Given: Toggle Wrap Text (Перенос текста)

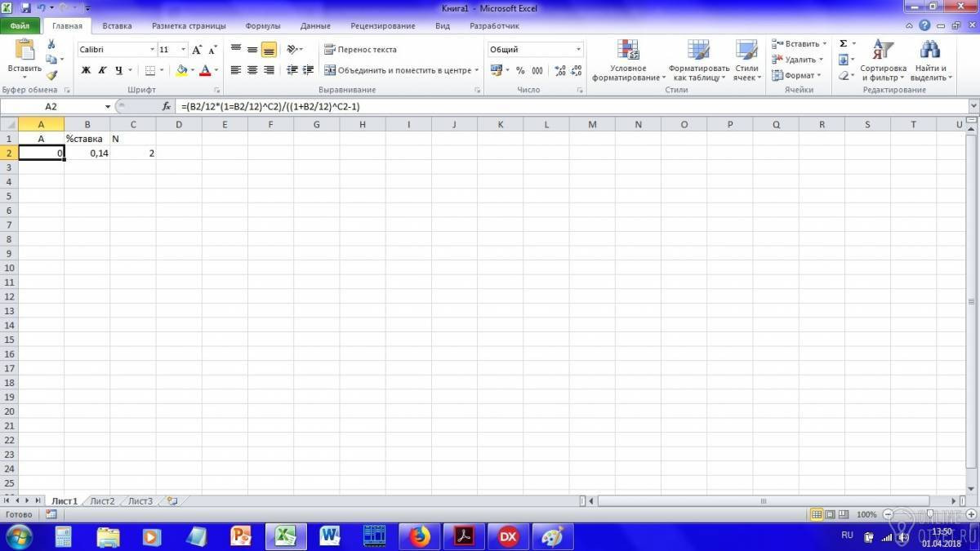Looking at the screenshot, I should [x=360, y=49].
